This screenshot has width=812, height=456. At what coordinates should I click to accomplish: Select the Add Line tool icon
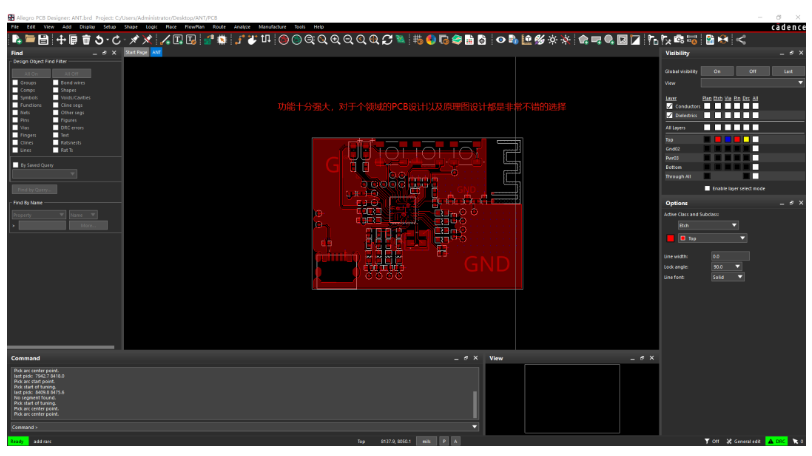[x=165, y=40]
